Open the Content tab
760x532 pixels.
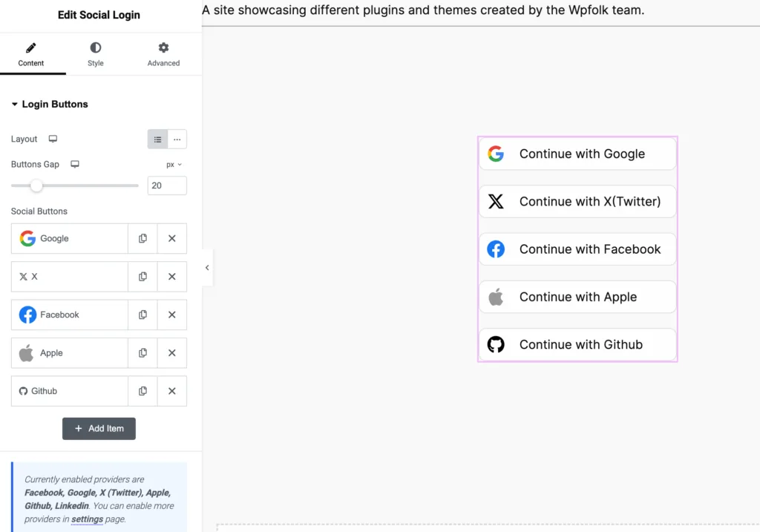[x=31, y=54]
